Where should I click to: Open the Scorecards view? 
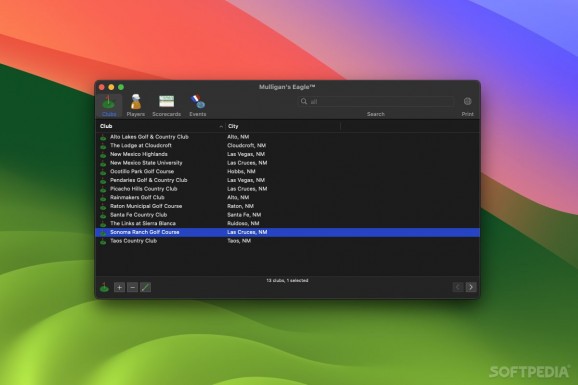click(x=167, y=106)
